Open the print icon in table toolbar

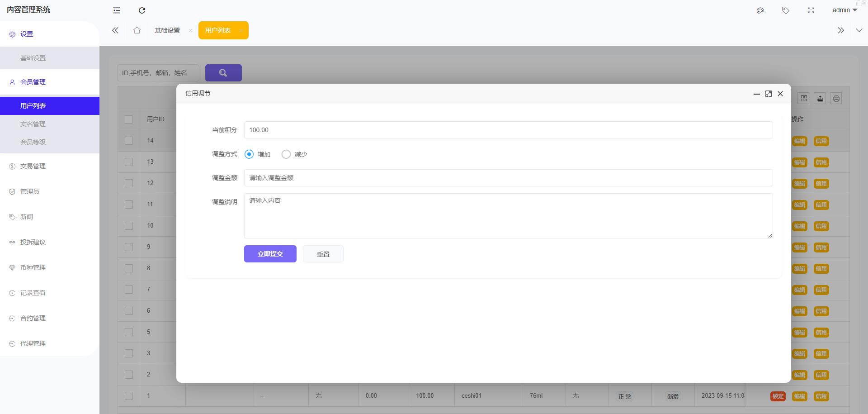[x=836, y=99]
